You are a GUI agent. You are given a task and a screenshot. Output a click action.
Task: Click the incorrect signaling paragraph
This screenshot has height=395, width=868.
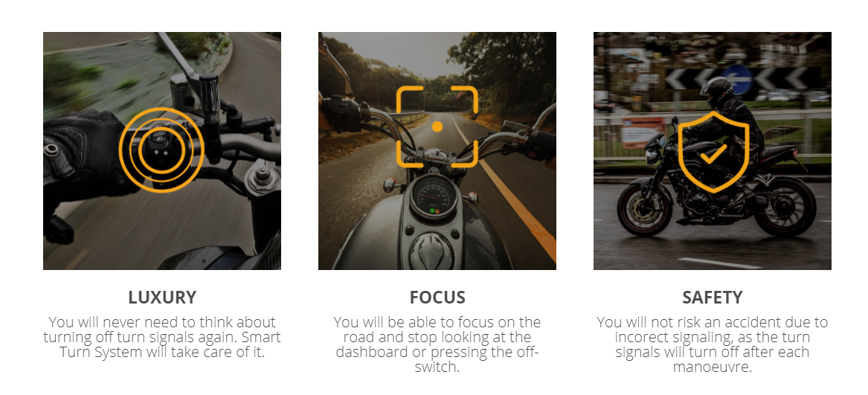713,344
